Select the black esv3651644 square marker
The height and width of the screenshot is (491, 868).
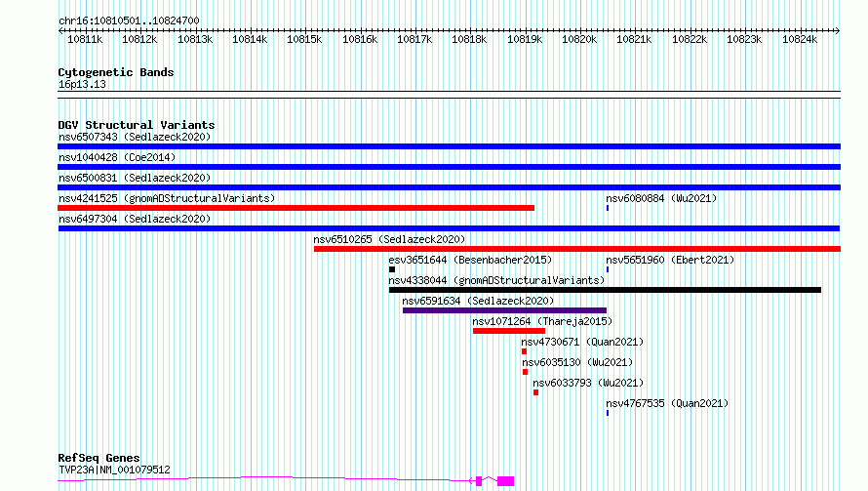click(392, 269)
